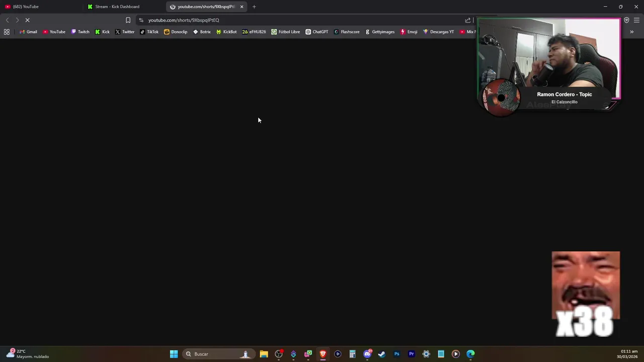
Task: Open the Twitter bookmark
Action: (x=125, y=32)
